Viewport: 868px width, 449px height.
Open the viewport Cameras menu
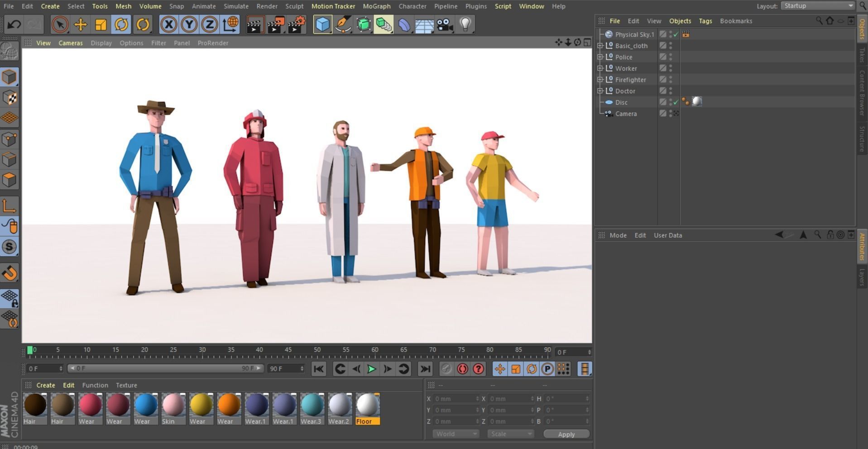[71, 43]
